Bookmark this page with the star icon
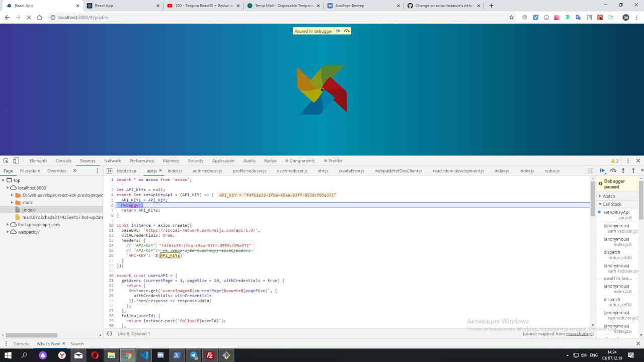Viewport: 644px width, 362px height. pyautogui.click(x=512, y=17)
